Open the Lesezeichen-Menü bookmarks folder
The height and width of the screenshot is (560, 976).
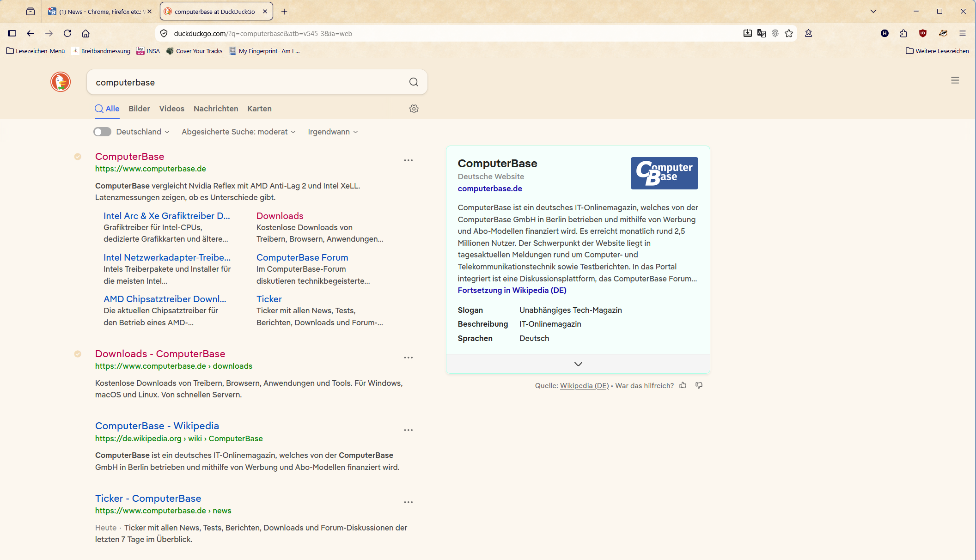point(36,51)
